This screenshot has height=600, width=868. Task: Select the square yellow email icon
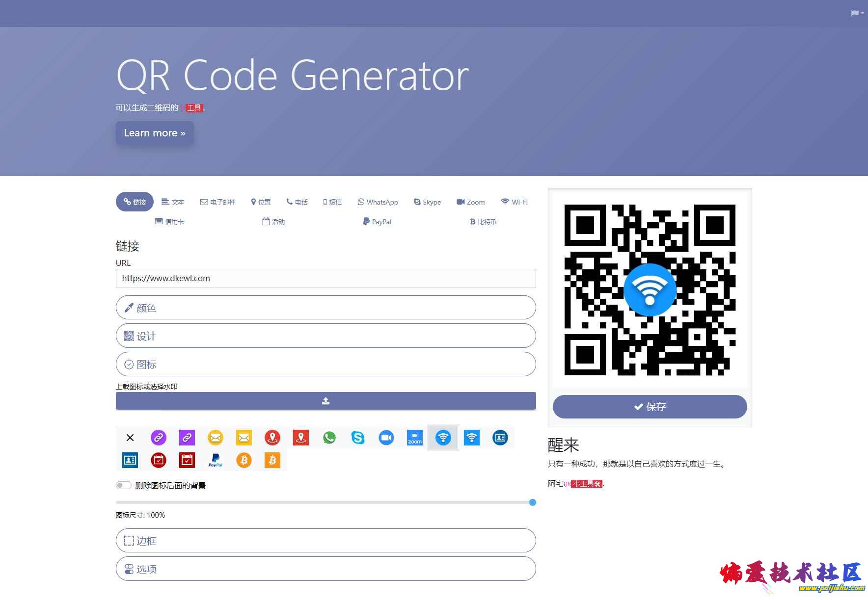244,438
